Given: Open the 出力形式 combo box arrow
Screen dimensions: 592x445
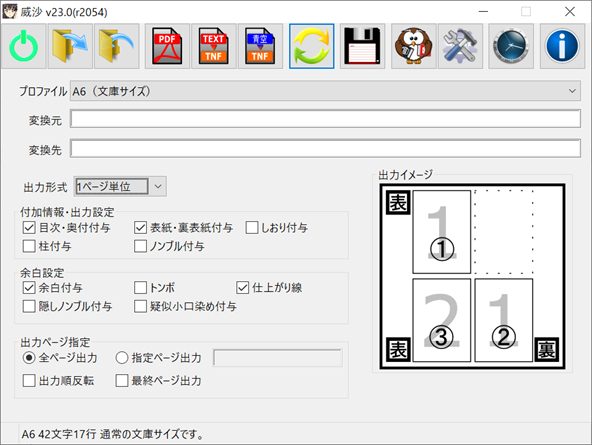Looking at the screenshot, I should [158, 186].
